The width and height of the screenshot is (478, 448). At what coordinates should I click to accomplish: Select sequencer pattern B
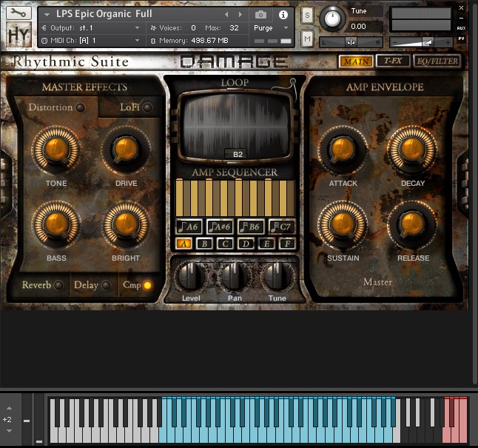coord(204,244)
